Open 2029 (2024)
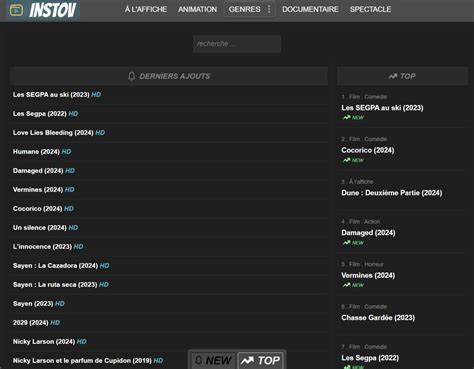Screen dimensions: 474x369 point(31,323)
